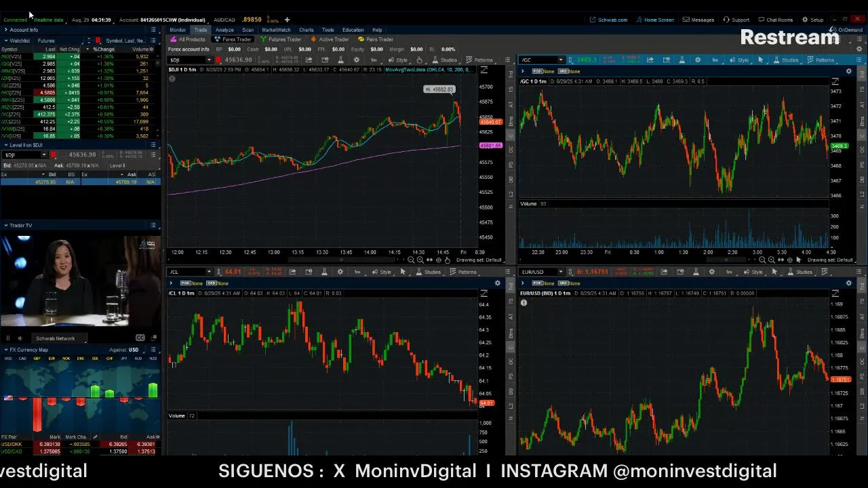Toggle the OnDemand mode
The height and width of the screenshot is (488, 868).
click(x=847, y=30)
